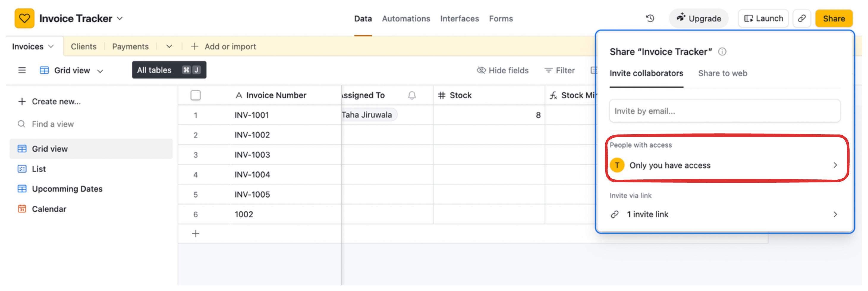Open the Filter option in the view toolbar
The image size is (868, 291).
point(560,70)
